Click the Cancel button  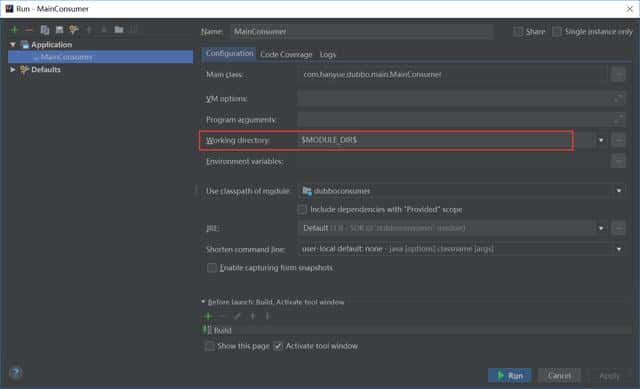(559, 376)
